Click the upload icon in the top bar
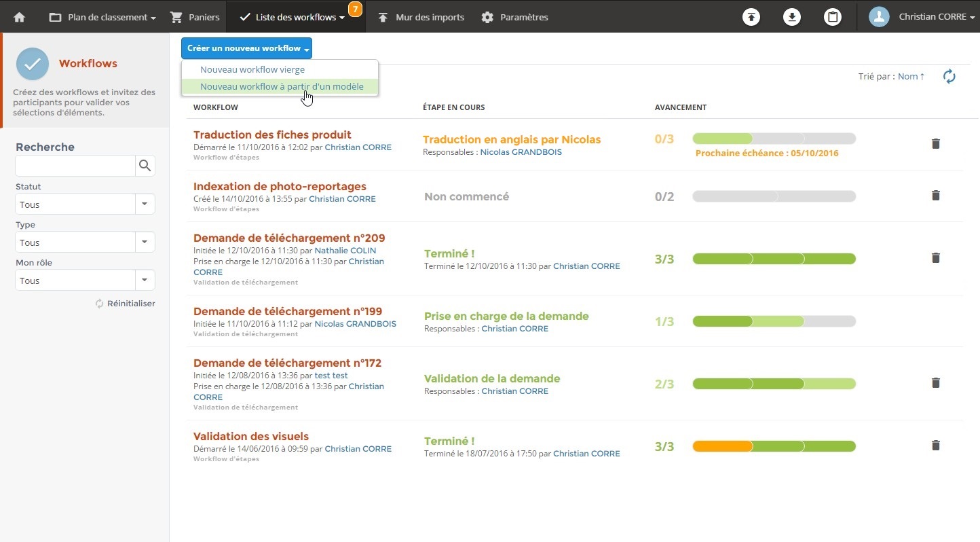This screenshot has width=980, height=542. 751,17
